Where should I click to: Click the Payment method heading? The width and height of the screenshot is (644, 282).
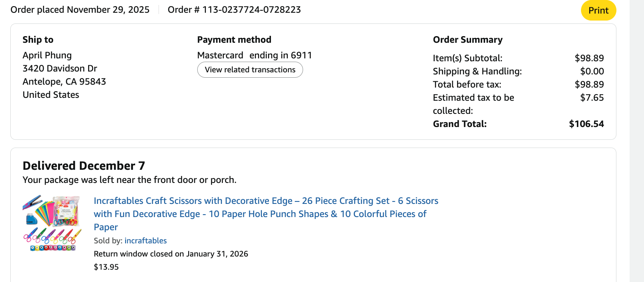coord(234,40)
